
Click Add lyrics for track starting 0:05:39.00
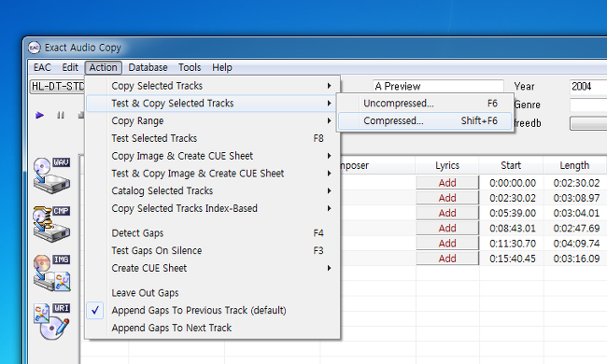(x=447, y=213)
